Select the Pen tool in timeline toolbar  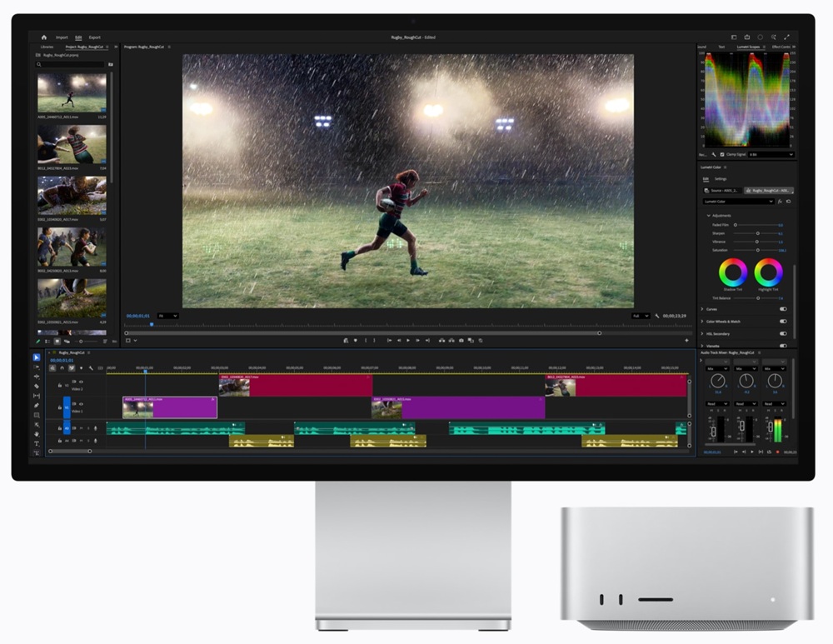click(37, 406)
